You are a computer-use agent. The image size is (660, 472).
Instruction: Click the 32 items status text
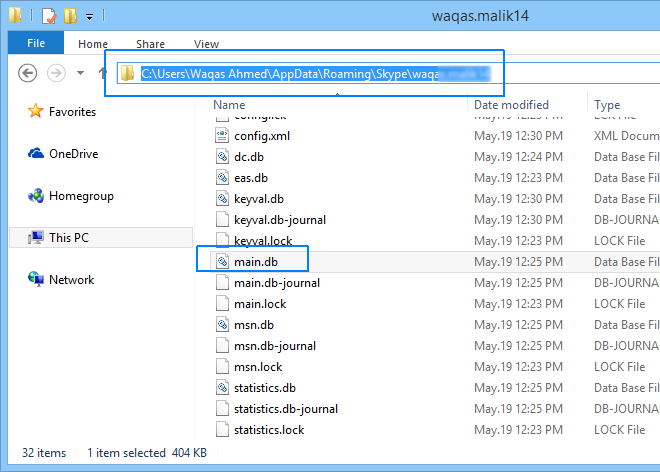[44, 453]
